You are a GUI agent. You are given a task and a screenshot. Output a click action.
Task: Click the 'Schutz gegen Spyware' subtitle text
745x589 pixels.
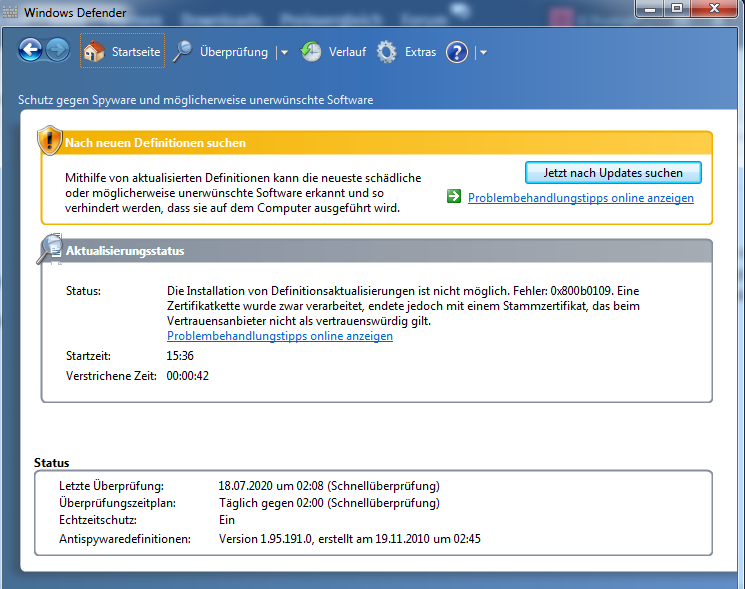coord(196,100)
